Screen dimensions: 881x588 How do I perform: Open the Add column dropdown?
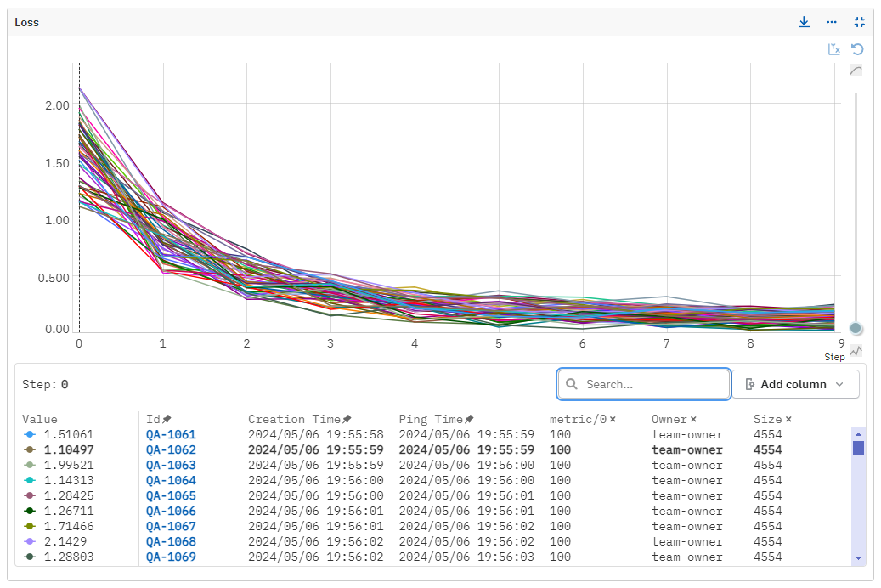point(795,384)
